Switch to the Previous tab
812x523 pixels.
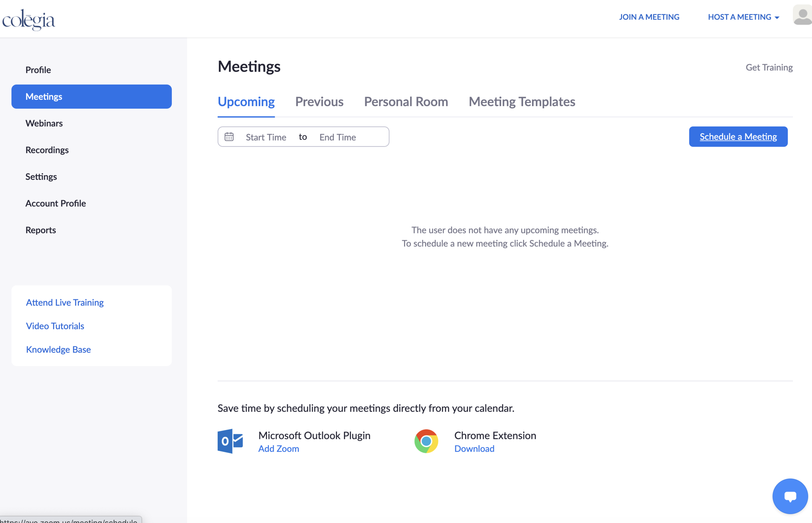pos(319,102)
